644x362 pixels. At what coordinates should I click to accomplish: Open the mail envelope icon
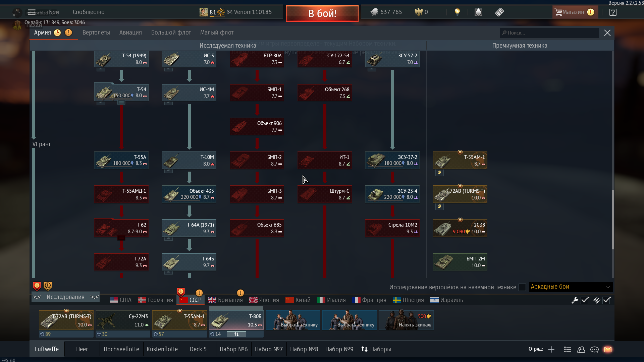608,349
